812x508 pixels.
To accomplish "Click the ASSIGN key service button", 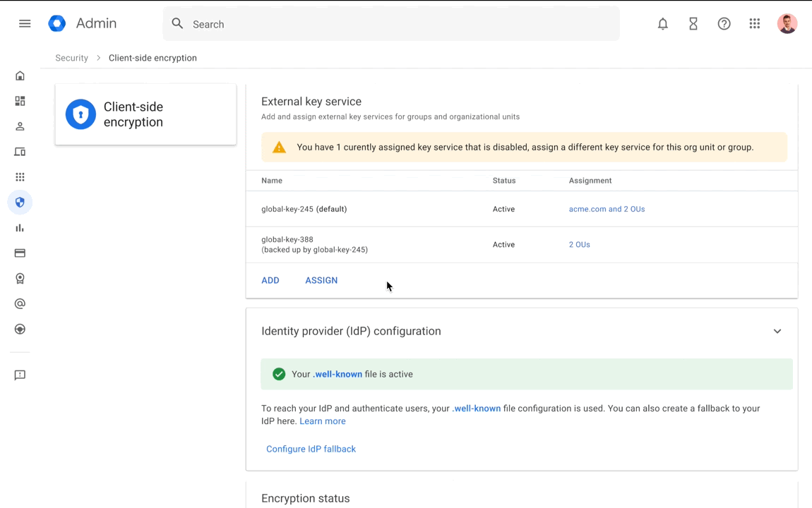I will coord(321,280).
